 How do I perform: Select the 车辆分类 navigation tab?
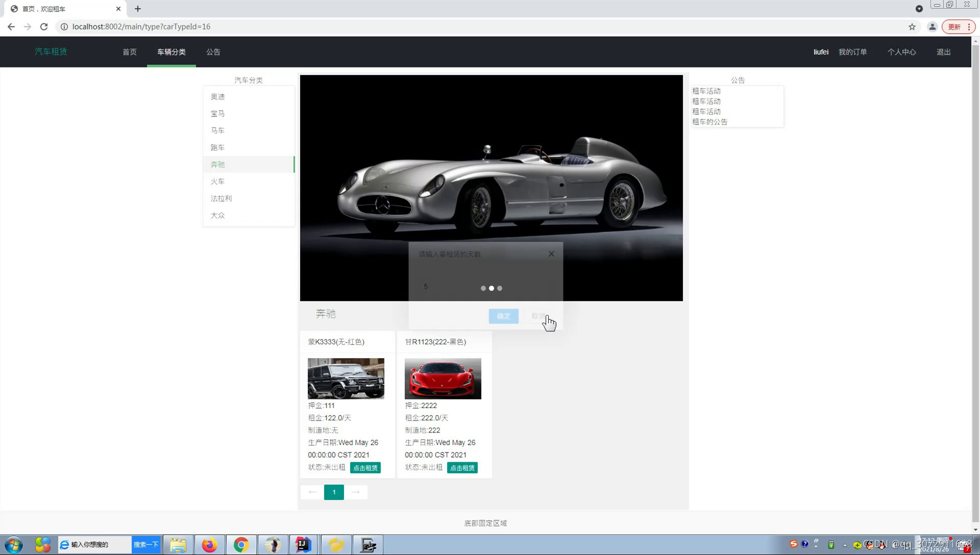(171, 52)
